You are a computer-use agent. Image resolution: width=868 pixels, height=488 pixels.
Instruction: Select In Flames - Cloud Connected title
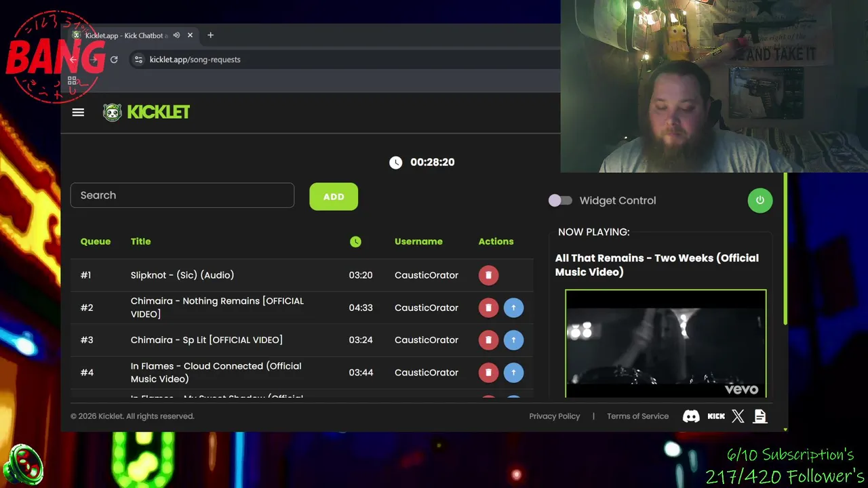click(x=216, y=373)
